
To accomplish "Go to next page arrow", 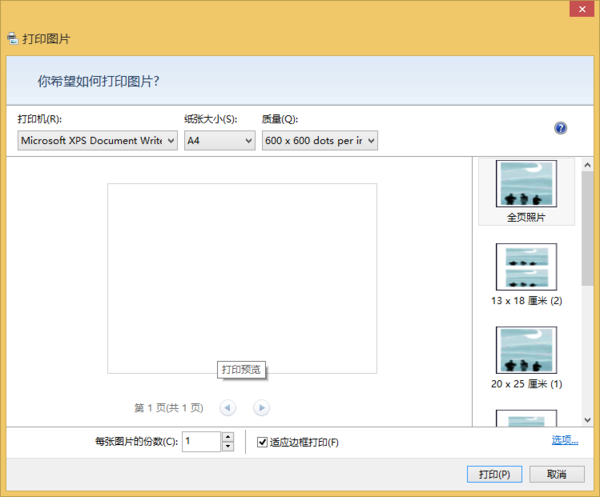I will (x=262, y=408).
